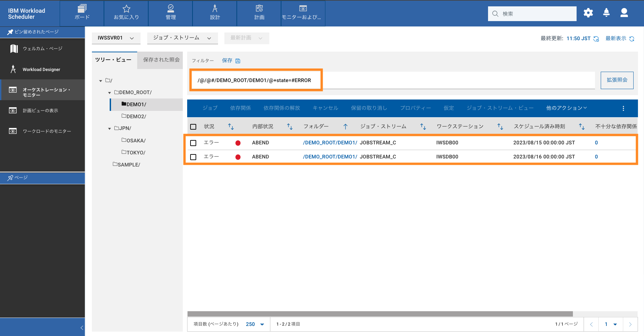Sort by 状況 column arrows
This screenshot has height=336, width=644.
pos(231,127)
